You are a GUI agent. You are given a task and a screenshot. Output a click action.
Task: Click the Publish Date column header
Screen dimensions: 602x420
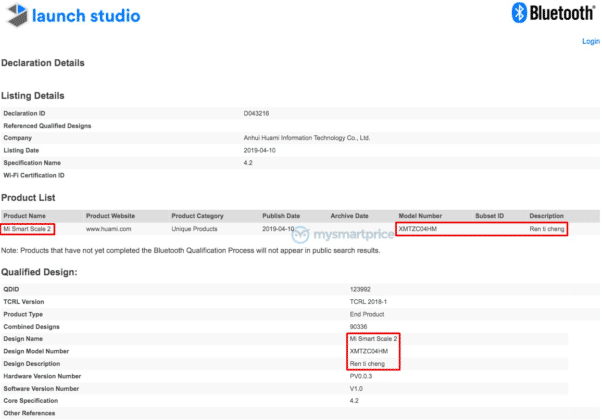(x=281, y=216)
